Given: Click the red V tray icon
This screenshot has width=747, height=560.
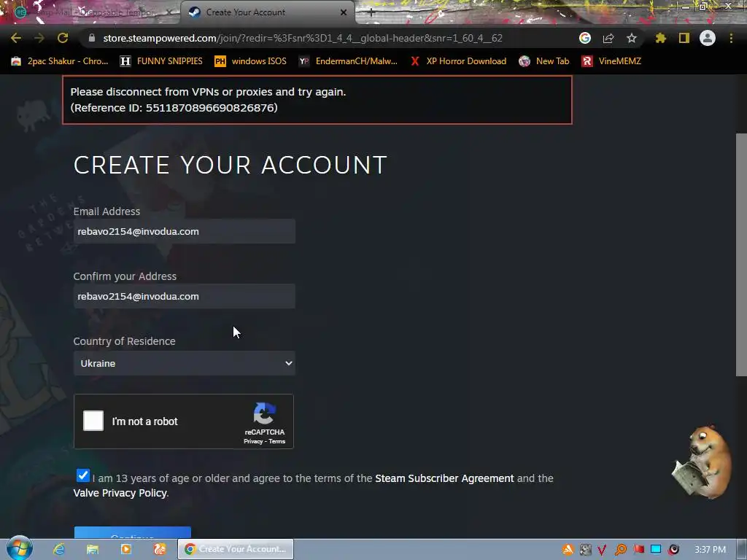Looking at the screenshot, I should click(602, 550).
